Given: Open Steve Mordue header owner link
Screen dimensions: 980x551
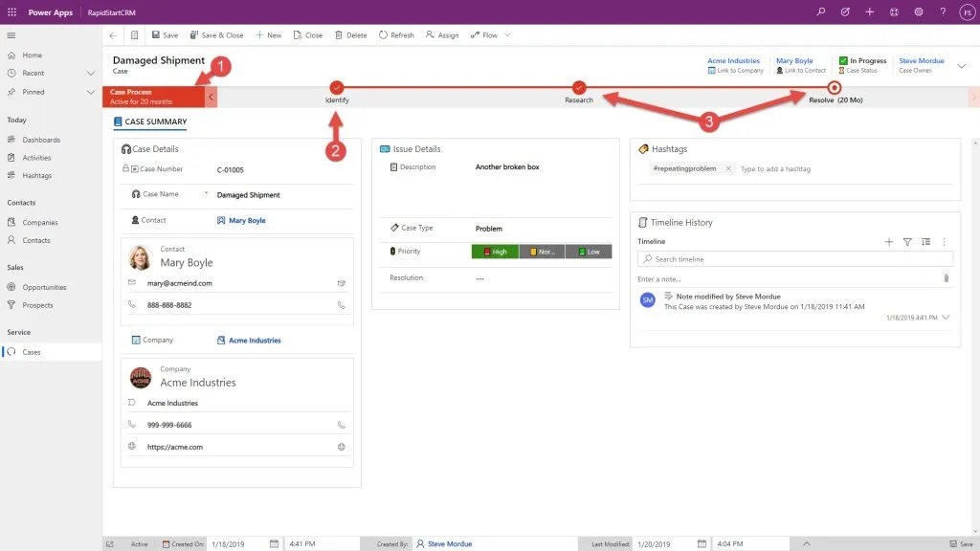Looking at the screenshot, I should [922, 60].
